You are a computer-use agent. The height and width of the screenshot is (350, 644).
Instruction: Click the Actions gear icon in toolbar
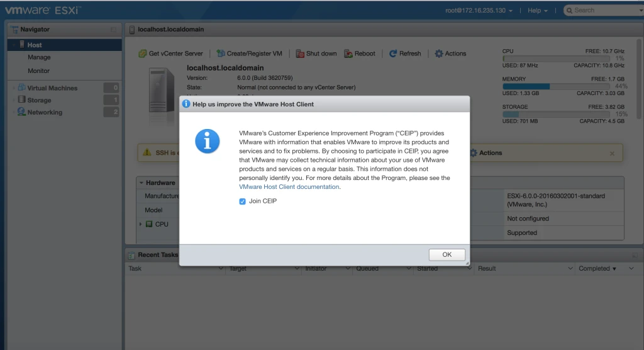coord(439,54)
